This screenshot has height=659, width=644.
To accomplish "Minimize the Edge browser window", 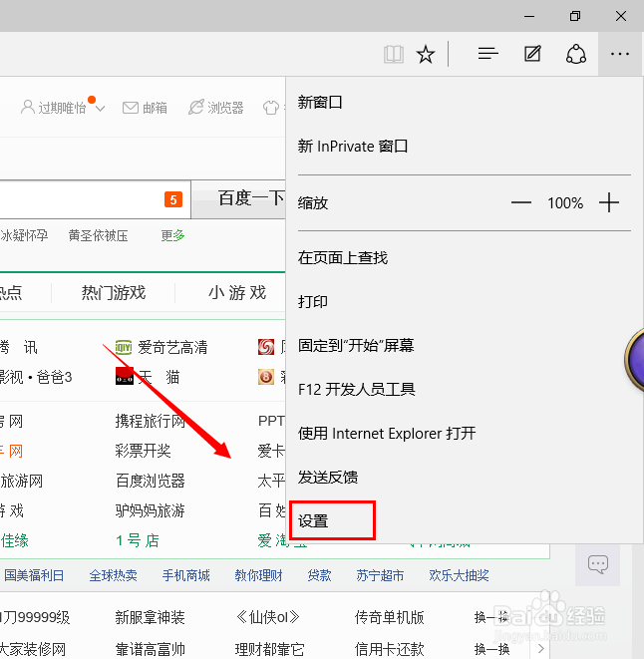I will point(529,16).
